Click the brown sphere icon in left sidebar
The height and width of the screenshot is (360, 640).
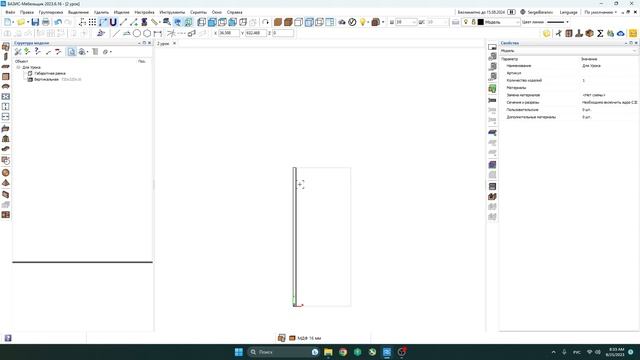(6, 173)
